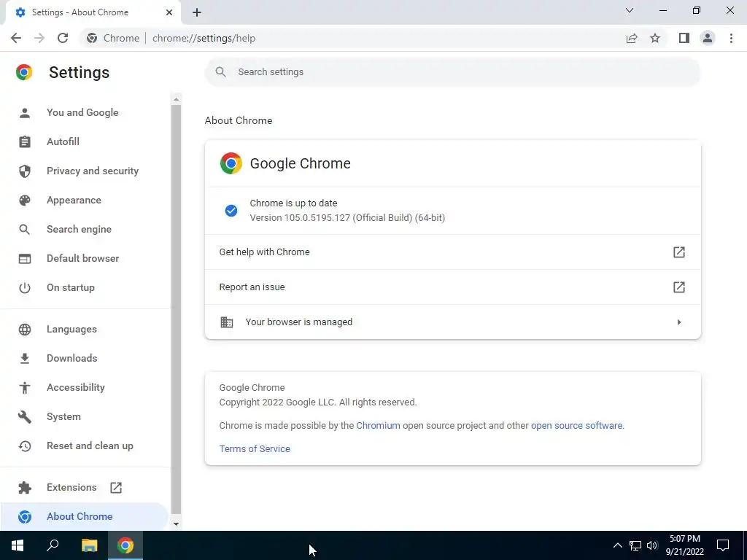Click the sidebar scrollbar down arrow
The height and width of the screenshot is (560, 747).
click(x=177, y=524)
